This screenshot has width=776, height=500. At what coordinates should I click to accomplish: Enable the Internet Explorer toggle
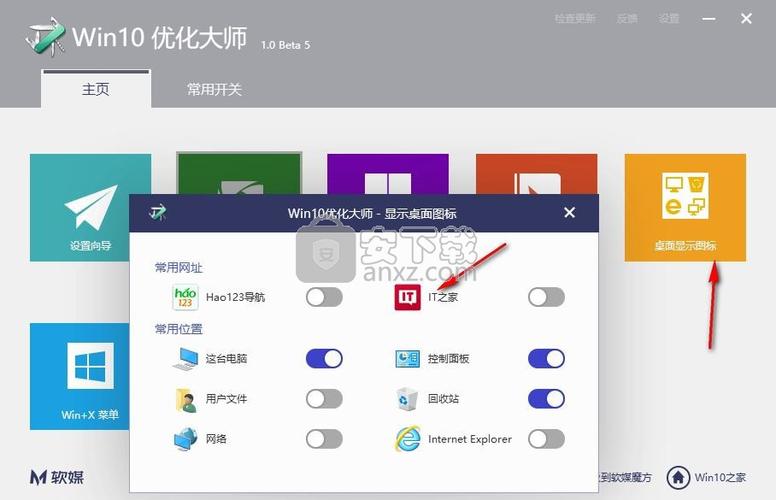click(x=546, y=439)
